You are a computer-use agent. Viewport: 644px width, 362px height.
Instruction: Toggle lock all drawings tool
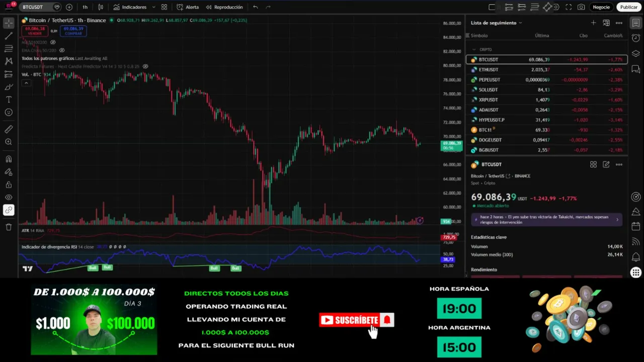(9, 185)
